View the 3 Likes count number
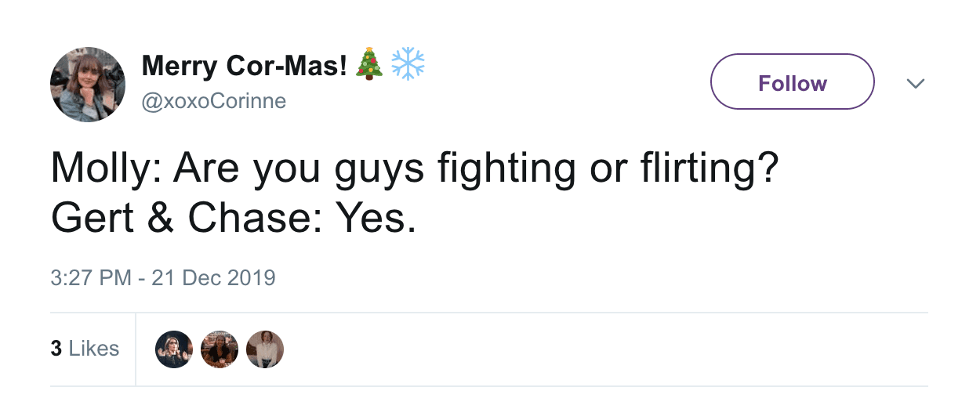 tap(56, 349)
